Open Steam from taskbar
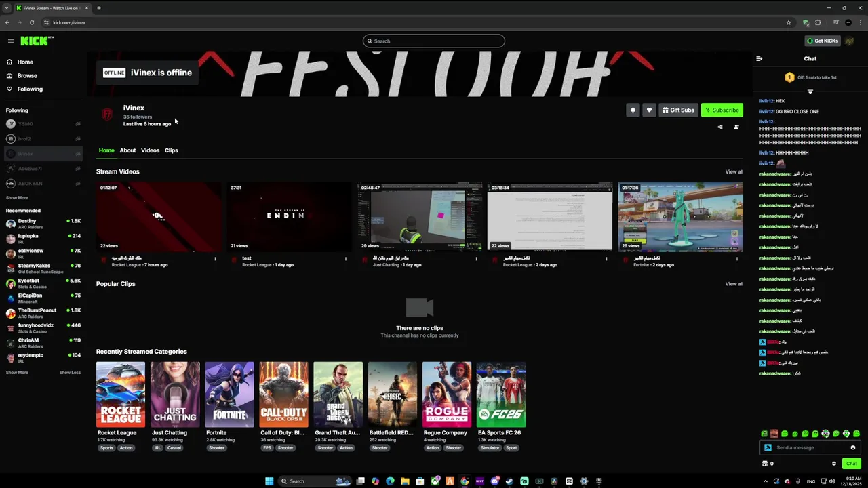Image resolution: width=868 pixels, height=488 pixels. point(509,481)
